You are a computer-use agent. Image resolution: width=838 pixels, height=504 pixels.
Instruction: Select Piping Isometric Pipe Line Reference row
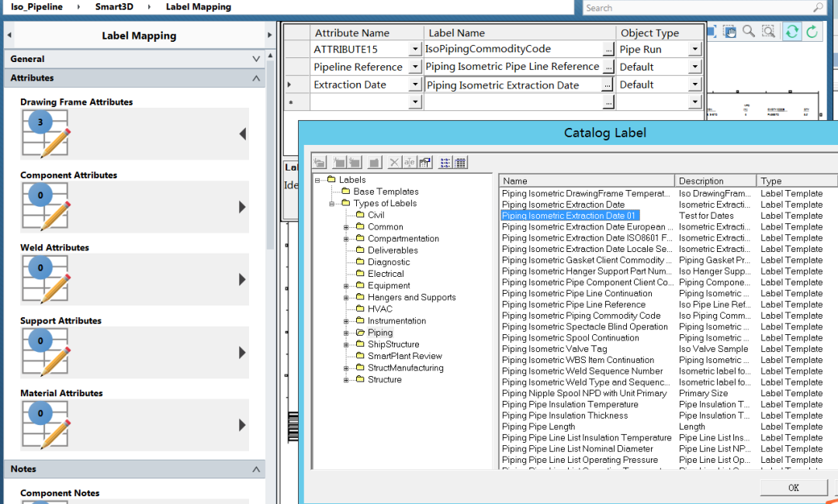tap(573, 304)
